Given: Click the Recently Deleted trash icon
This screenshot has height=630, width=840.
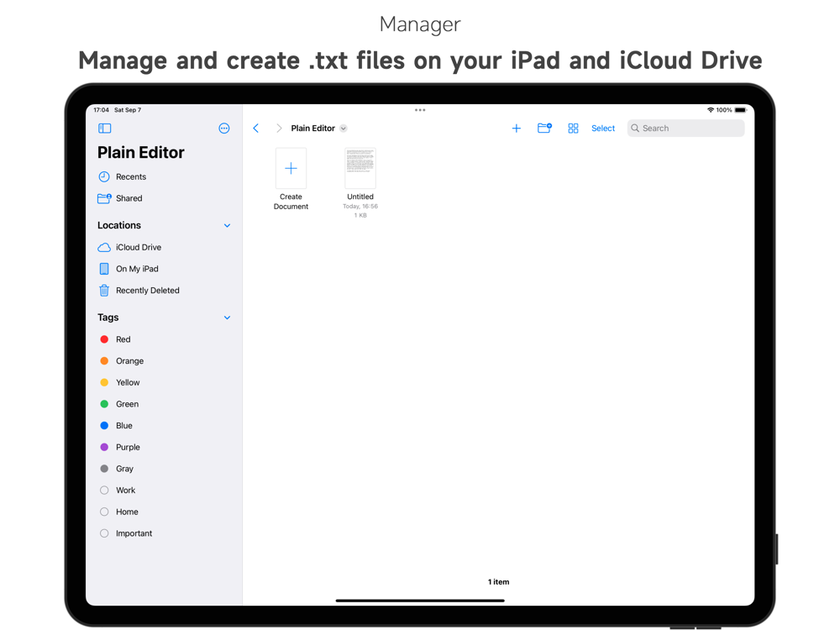Looking at the screenshot, I should (x=104, y=291).
